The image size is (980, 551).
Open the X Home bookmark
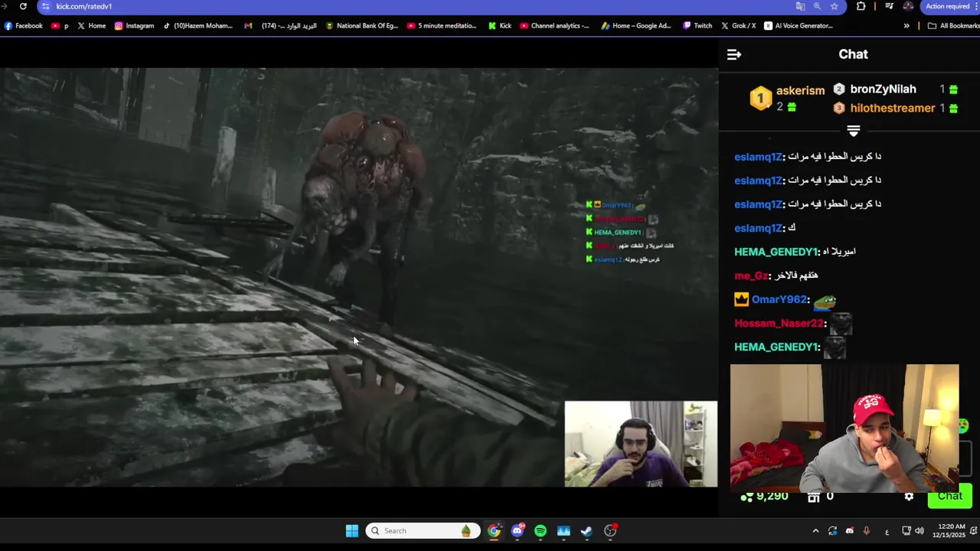91,25
